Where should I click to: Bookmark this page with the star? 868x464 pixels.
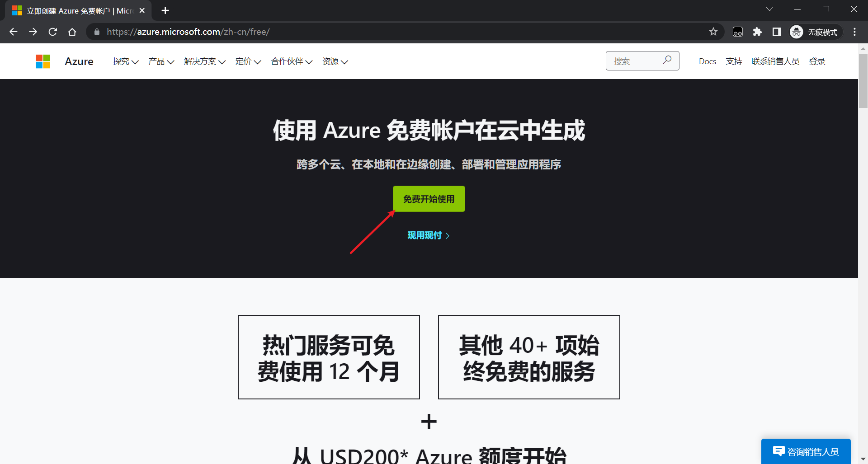pyautogui.click(x=713, y=32)
